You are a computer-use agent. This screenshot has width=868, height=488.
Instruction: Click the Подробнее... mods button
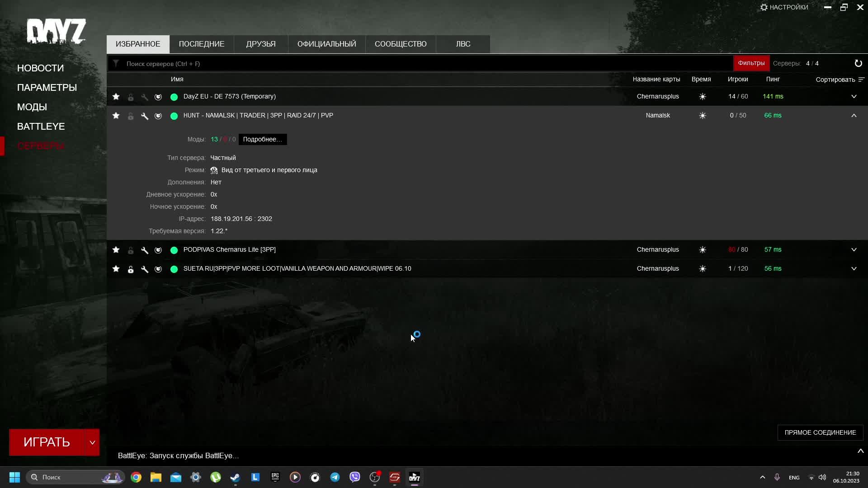tap(262, 139)
